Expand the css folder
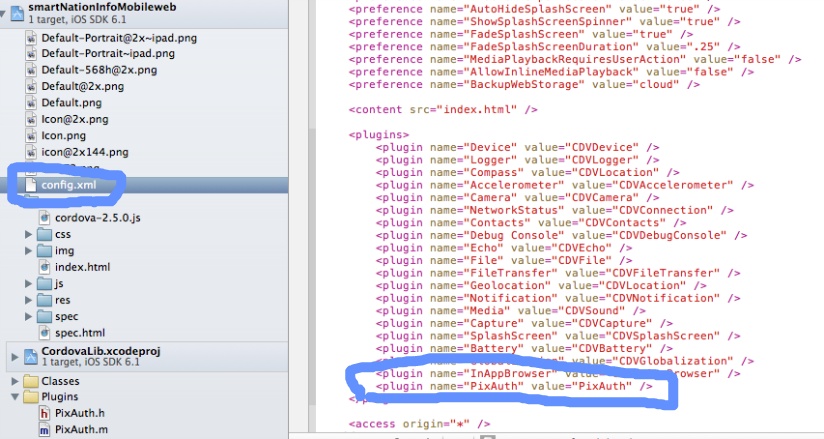 [28, 234]
